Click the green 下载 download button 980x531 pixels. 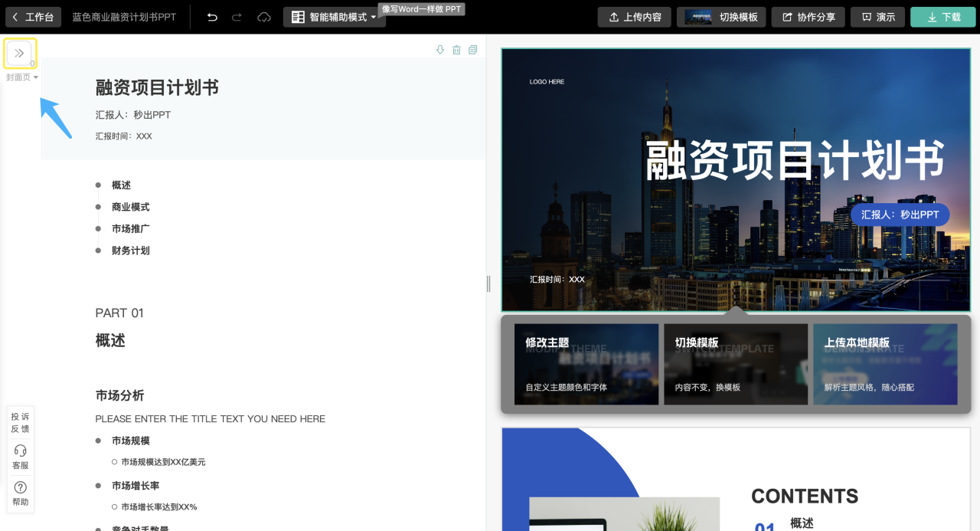(942, 17)
